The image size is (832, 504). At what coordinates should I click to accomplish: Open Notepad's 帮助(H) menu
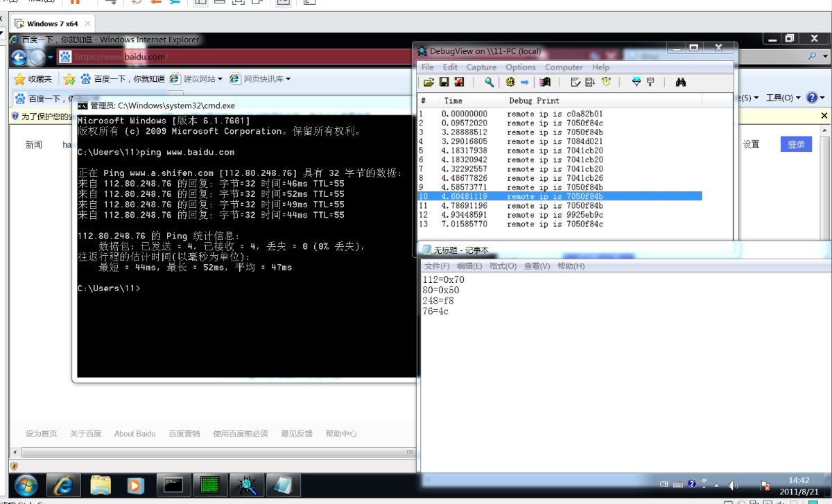(571, 266)
